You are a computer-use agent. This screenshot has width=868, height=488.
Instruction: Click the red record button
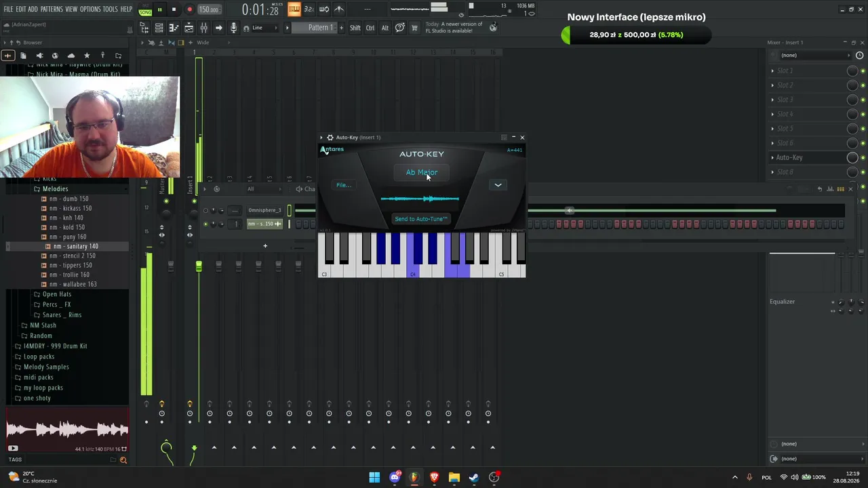[189, 9]
